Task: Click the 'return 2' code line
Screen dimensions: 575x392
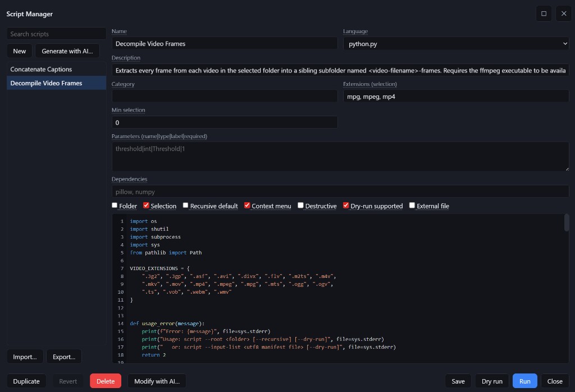Action: (154, 355)
